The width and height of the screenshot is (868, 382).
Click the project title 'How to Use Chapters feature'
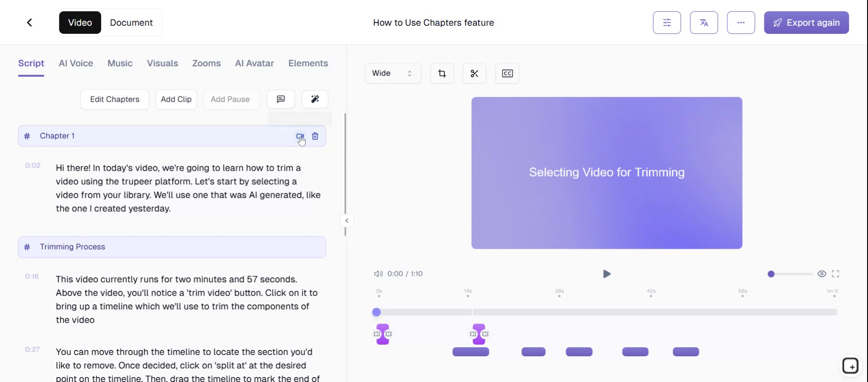click(434, 23)
